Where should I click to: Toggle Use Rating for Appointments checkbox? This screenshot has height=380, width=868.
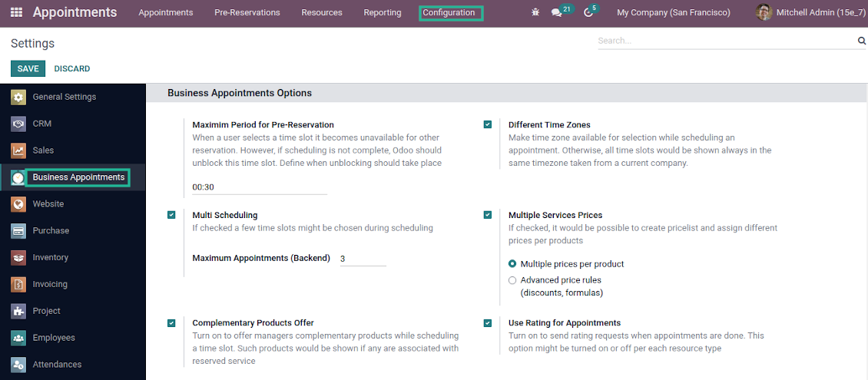point(488,323)
